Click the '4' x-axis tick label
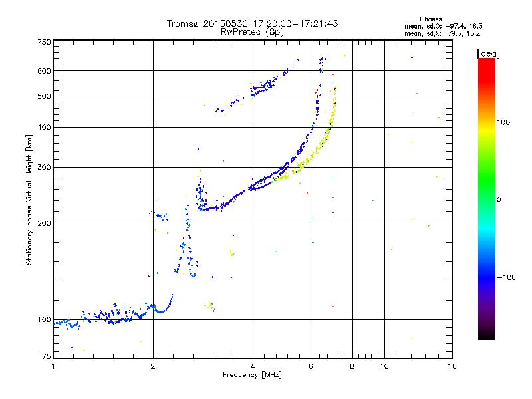This screenshot has width=532, height=399. point(253,366)
